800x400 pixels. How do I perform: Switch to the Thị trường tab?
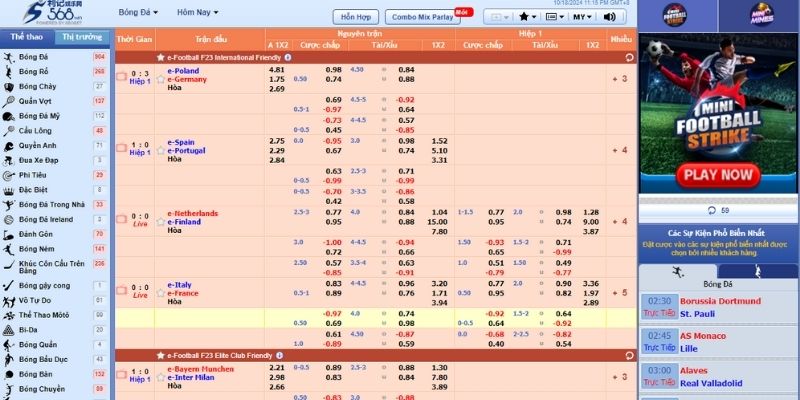pyautogui.click(x=82, y=37)
